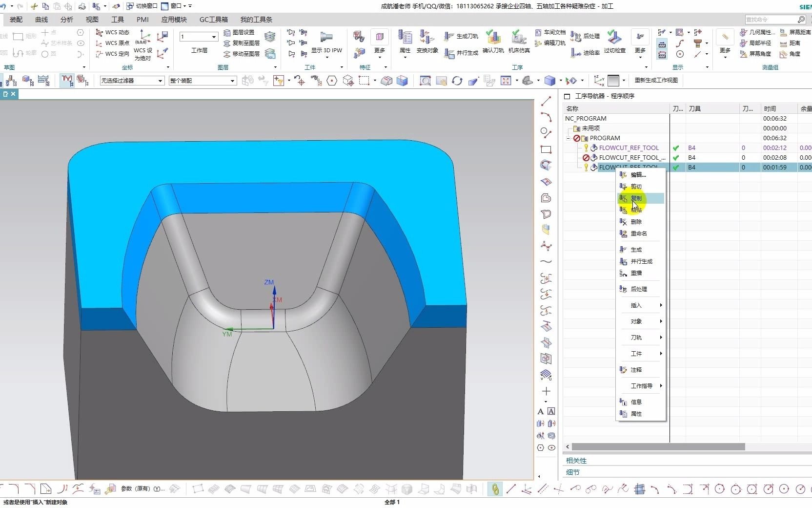Screen dimensions: 812x508
Task: Click the background color swatch
Action: point(613,81)
